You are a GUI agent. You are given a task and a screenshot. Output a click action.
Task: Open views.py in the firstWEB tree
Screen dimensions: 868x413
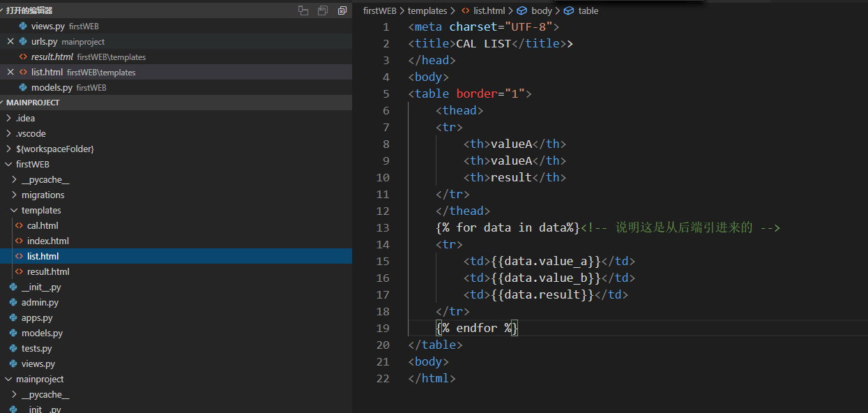[176, 363]
